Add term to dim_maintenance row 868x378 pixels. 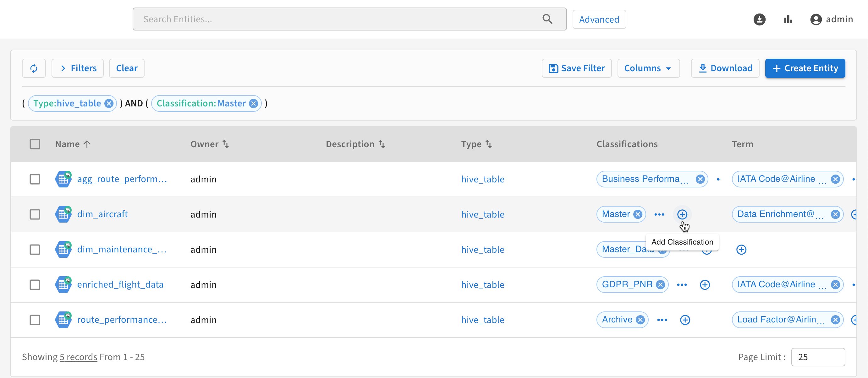(741, 250)
